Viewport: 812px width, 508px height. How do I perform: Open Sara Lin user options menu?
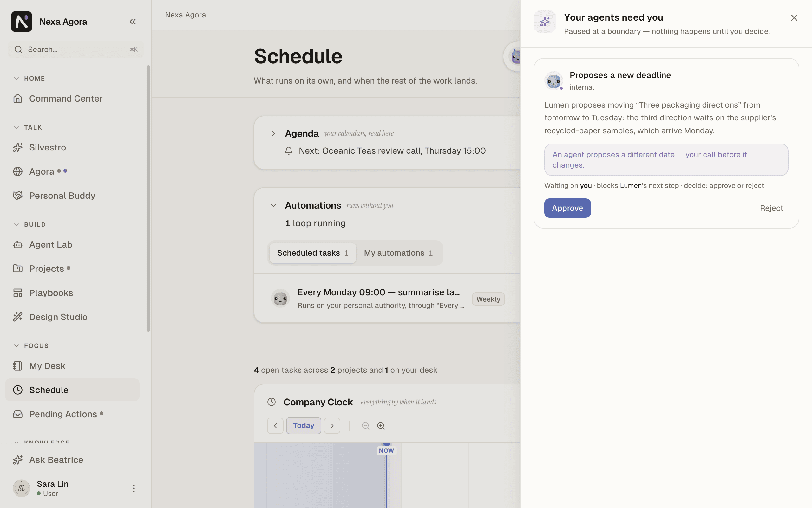click(134, 488)
